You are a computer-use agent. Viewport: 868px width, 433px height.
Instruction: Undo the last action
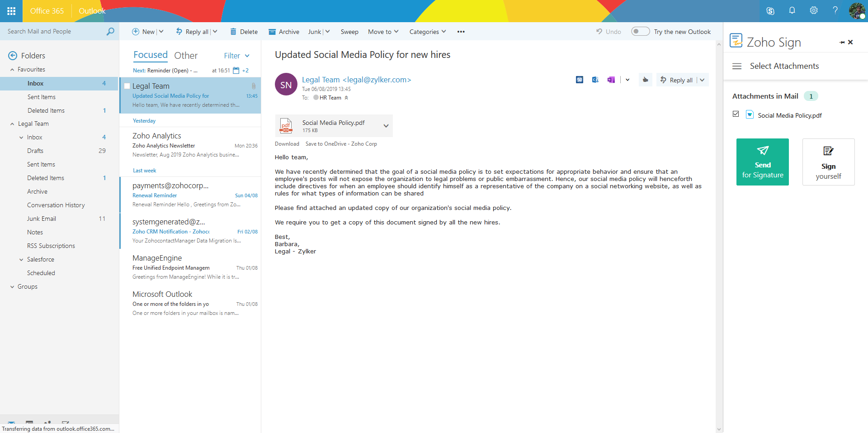pyautogui.click(x=609, y=32)
